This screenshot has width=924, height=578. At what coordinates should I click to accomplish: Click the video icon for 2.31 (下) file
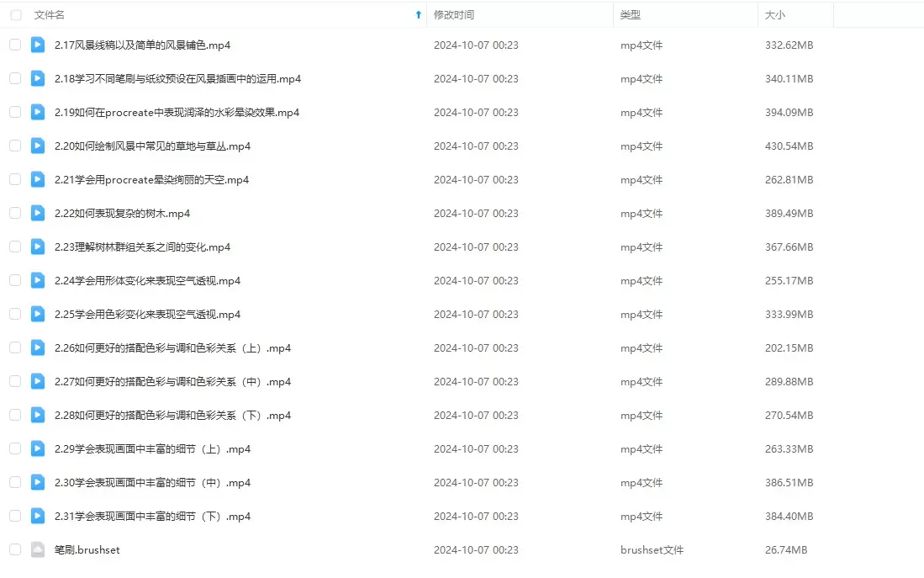[38, 516]
